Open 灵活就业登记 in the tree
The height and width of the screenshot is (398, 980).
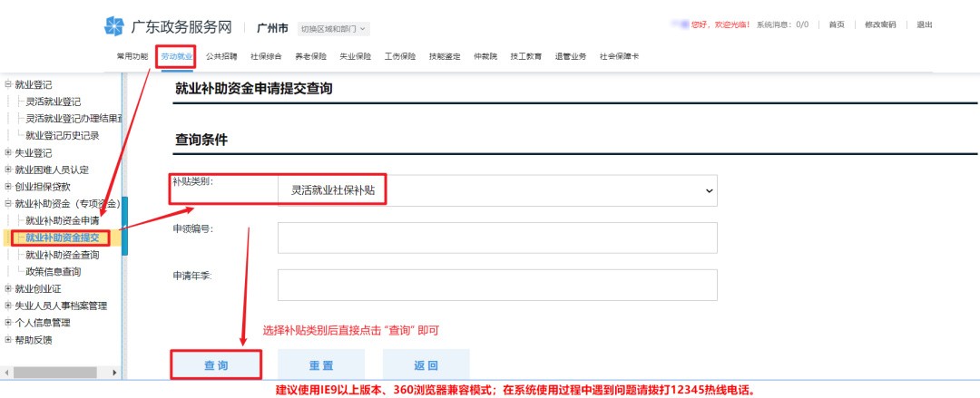point(54,102)
